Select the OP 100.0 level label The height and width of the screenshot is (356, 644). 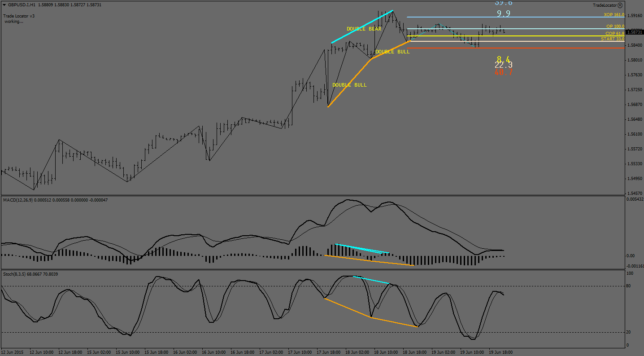(615, 26)
